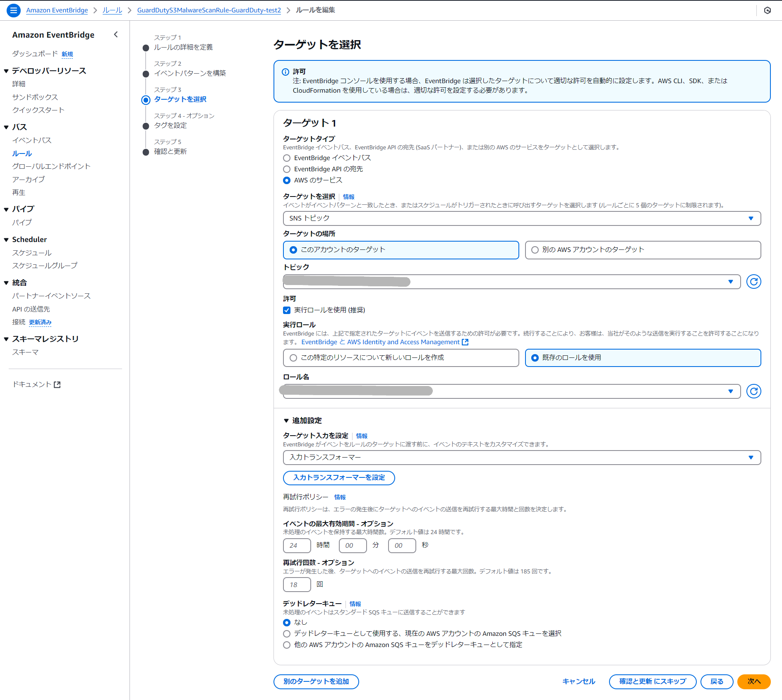Open the SNS トピック target dropdown
782x700 pixels.
click(522, 218)
